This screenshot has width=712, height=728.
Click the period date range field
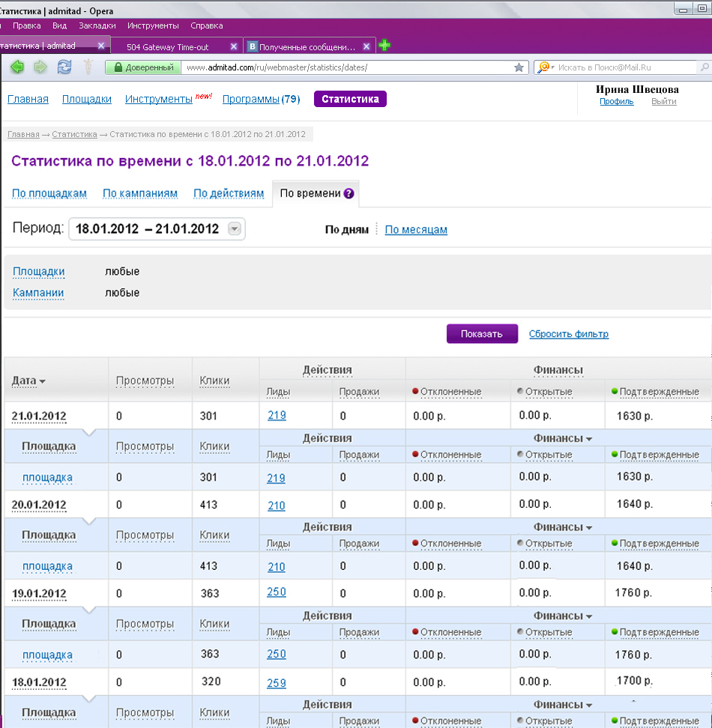157,228
